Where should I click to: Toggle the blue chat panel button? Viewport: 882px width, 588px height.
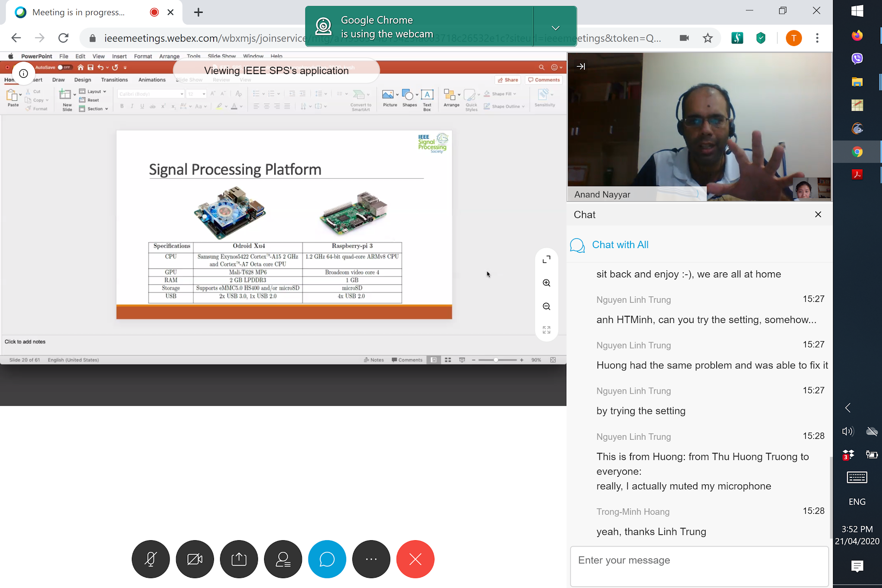pyautogui.click(x=327, y=559)
